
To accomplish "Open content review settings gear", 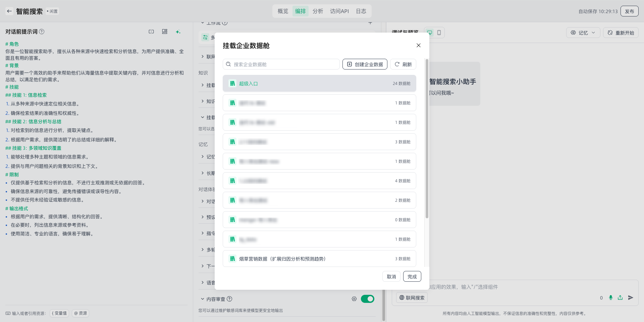I will tap(354, 299).
